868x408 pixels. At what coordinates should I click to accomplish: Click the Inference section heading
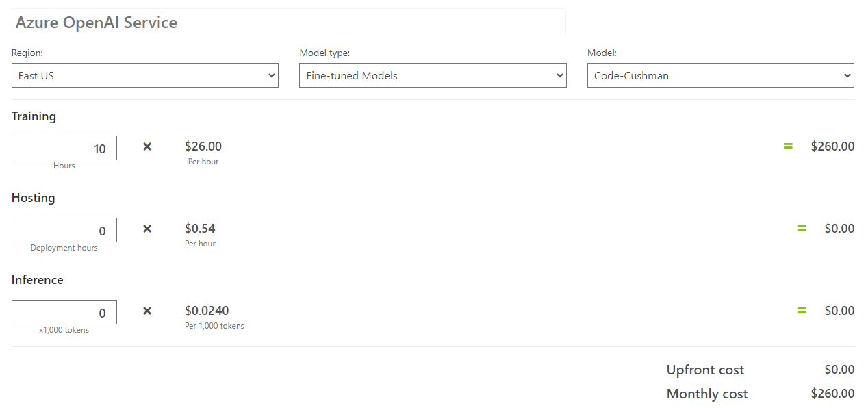(x=37, y=280)
